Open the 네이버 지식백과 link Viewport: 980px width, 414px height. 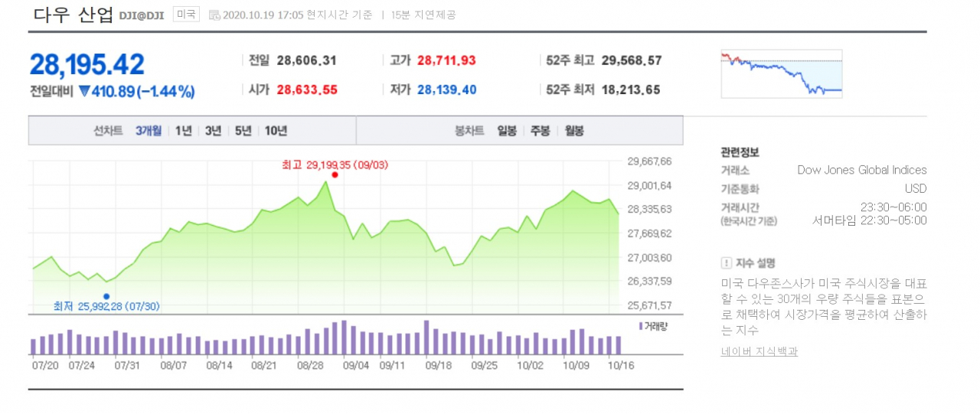(759, 351)
